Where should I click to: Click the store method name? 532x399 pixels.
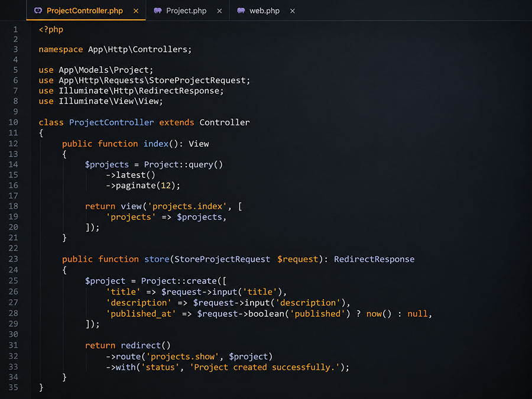coord(157,259)
